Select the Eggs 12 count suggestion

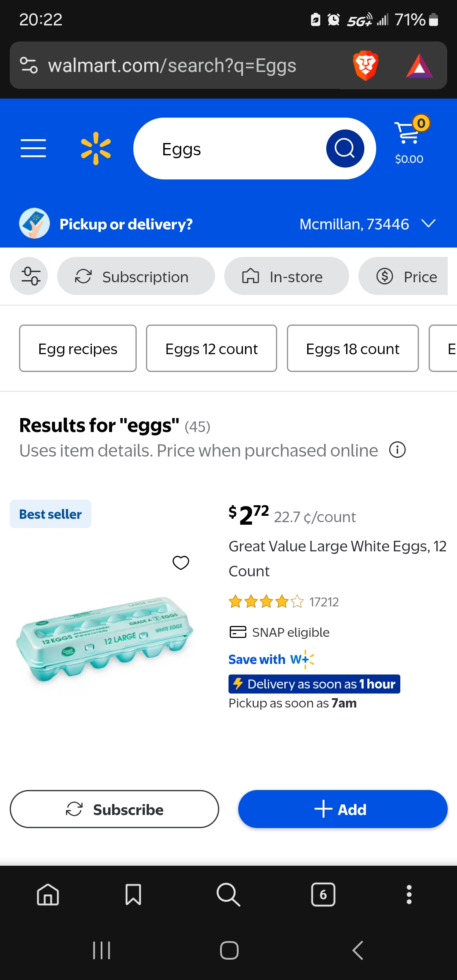coord(212,349)
